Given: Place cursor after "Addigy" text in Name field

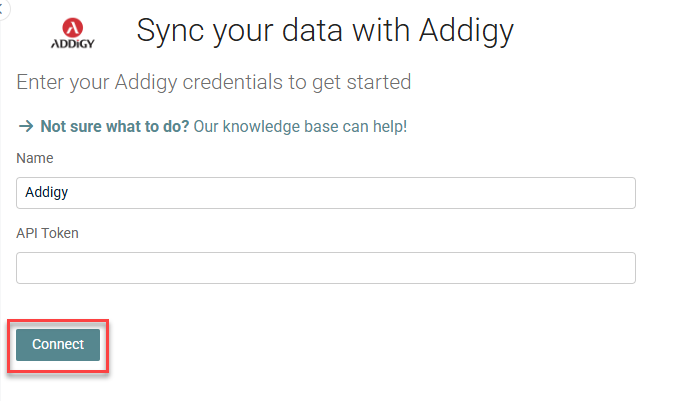Looking at the screenshot, I should tap(69, 193).
